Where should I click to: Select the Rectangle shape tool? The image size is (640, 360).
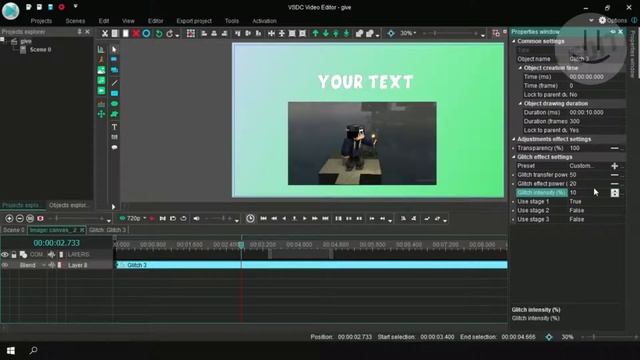click(x=114, y=93)
